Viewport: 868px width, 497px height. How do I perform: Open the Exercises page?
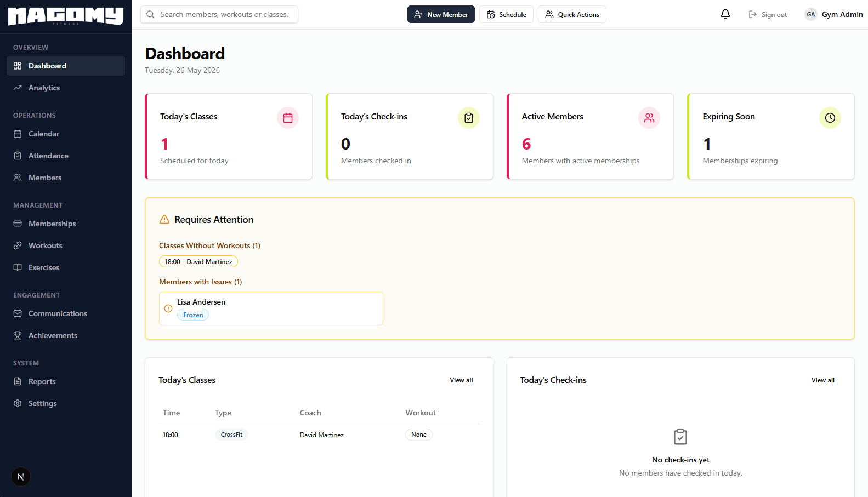click(x=66, y=267)
